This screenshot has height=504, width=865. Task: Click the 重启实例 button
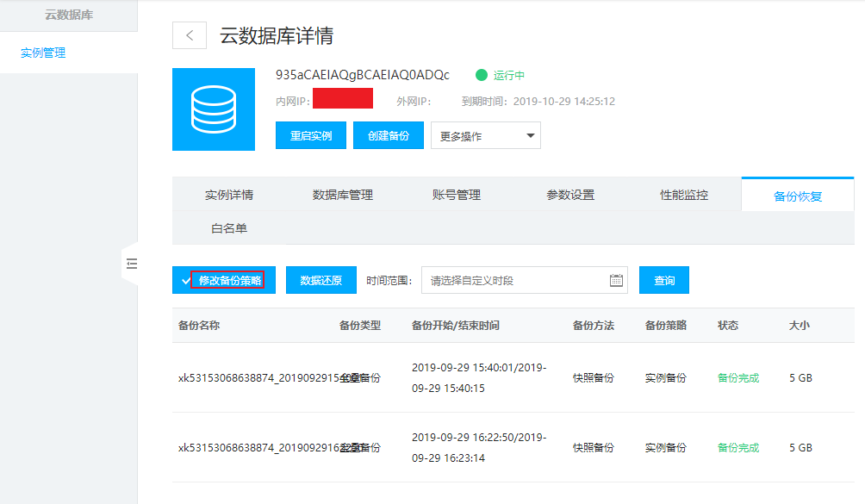click(x=310, y=135)
